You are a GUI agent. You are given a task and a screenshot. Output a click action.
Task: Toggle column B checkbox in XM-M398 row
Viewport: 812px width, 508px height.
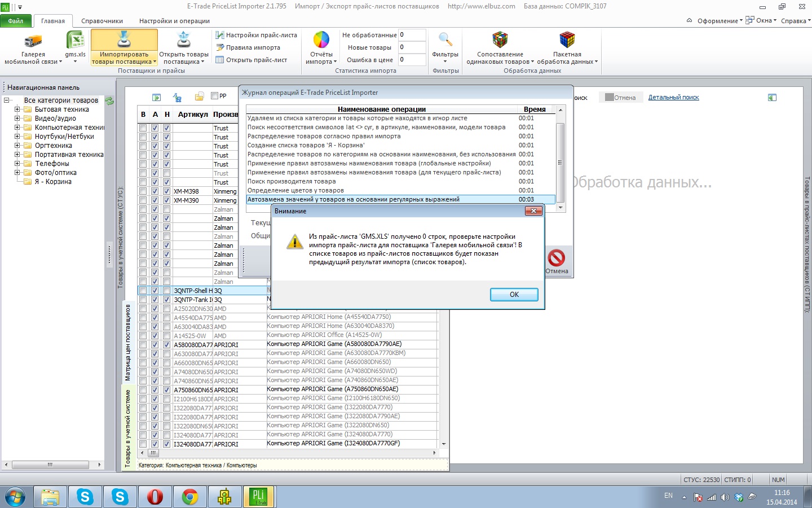pos(143,191)
